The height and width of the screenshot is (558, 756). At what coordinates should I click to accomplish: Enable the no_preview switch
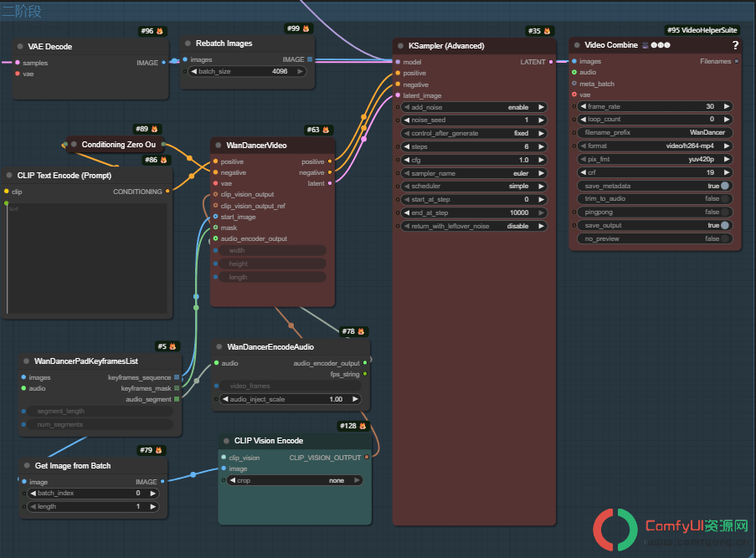pos(654,238)
